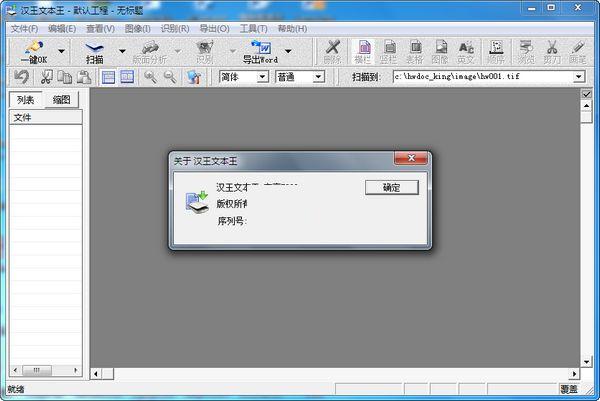The width and height of the screenshot is (600, 401).
Task: Click the file list scrollbar left arrow
Action: click(x=15, y=370)
